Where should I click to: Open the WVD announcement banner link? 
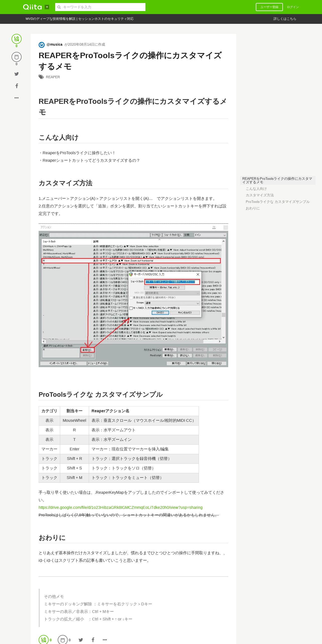(79, 19)
